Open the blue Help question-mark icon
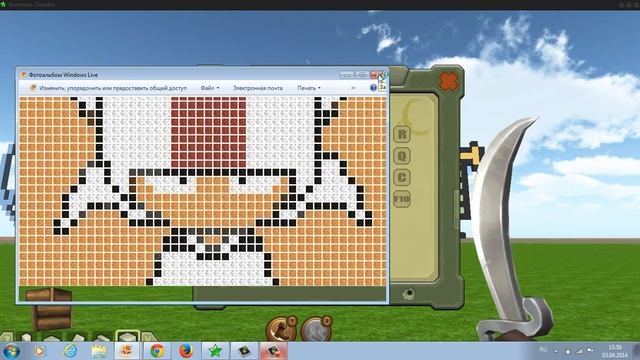The height and width of the screenshot is (360, 640). pyautogui.click(x=373, y=88)
